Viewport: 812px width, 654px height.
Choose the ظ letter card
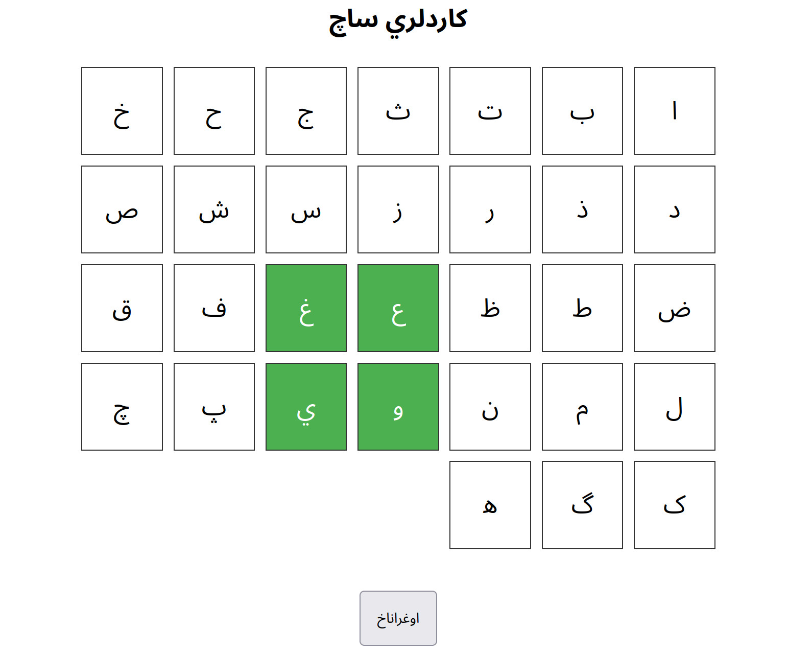[490, 308]
